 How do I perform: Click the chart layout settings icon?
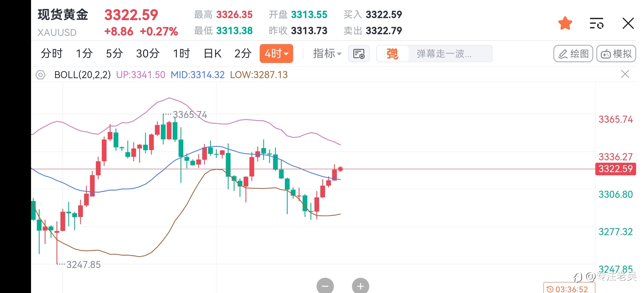coord(359,53)
